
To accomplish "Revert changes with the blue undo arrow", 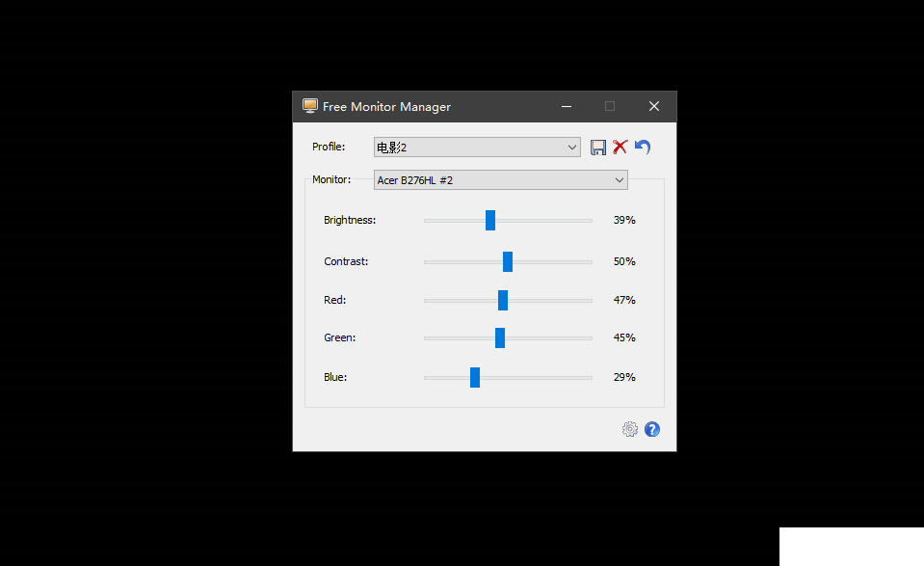I will pos(643,147).
